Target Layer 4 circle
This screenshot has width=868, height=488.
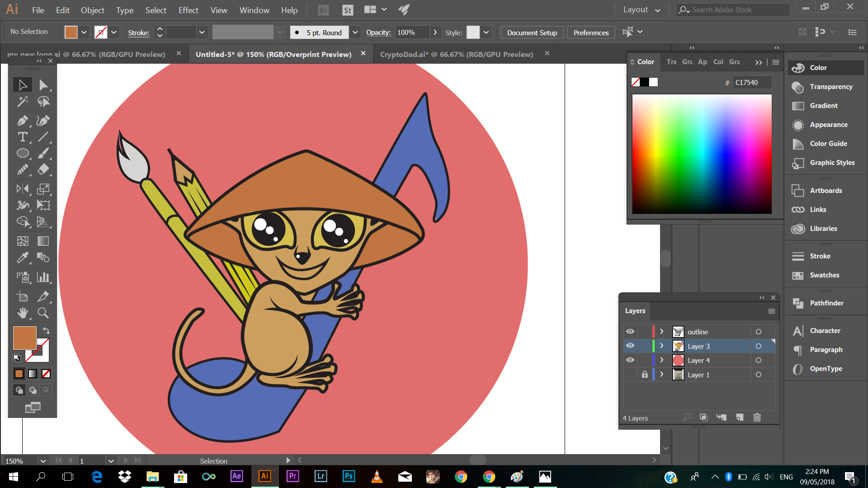(x=759, y=360)
